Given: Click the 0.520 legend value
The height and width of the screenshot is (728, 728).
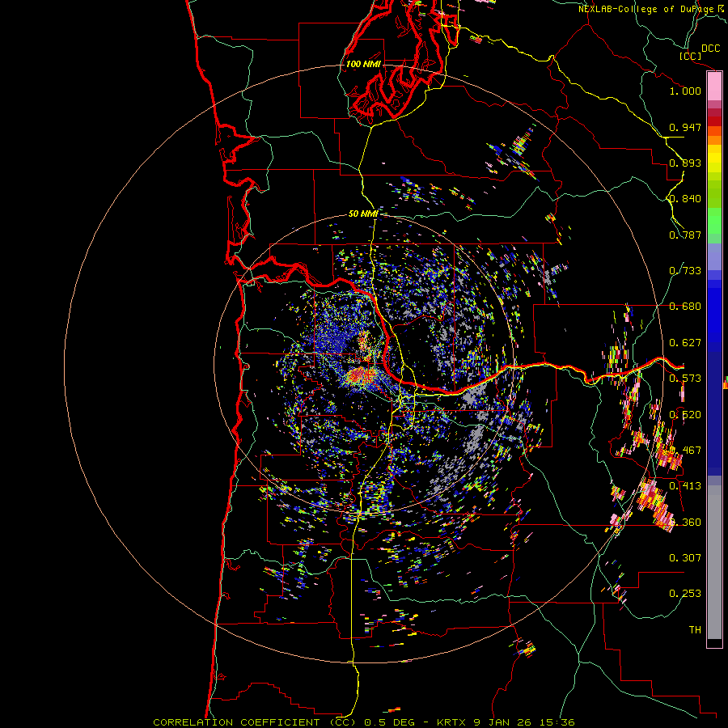Looking at the screenshot, I should coord(685,415).
